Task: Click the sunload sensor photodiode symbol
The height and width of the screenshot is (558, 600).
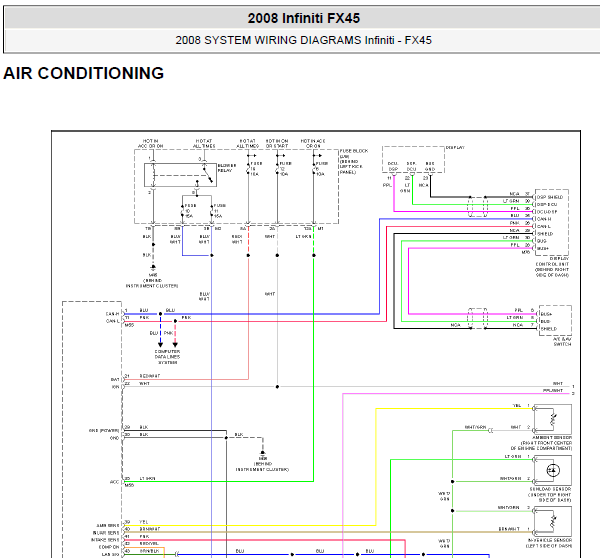Action: point(553,470)
